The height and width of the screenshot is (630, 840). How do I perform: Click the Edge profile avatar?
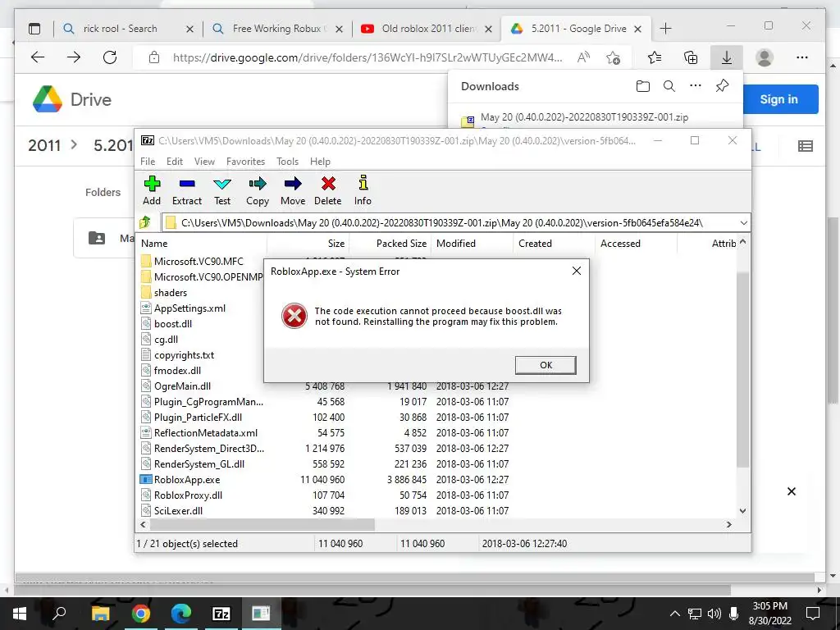[x=765, y=57]
